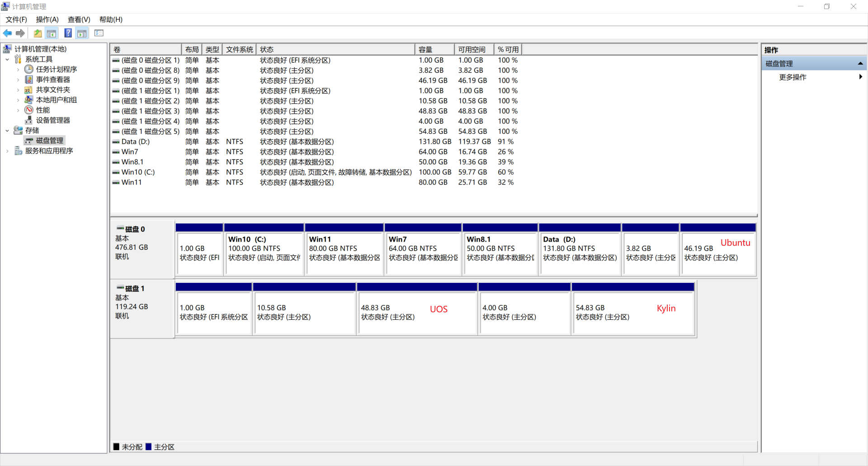Select the 54.83 GB Kylin partition block

633,309
